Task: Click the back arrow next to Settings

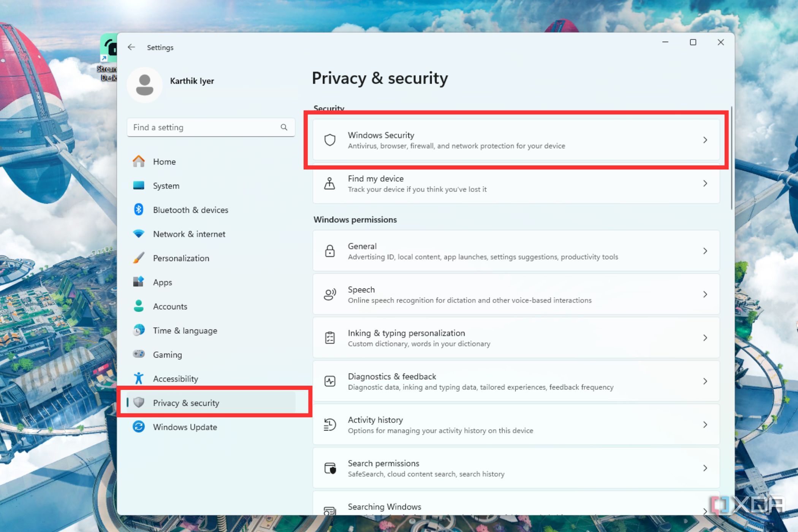Action: [131, 47]
